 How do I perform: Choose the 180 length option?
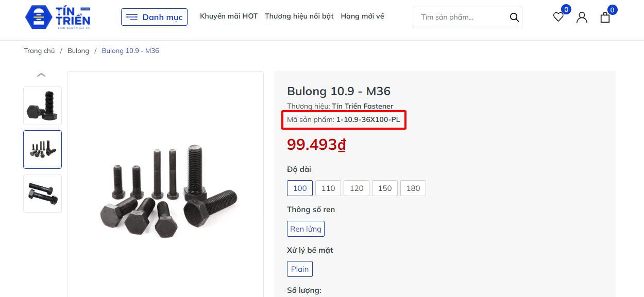(x=413, y=188)
